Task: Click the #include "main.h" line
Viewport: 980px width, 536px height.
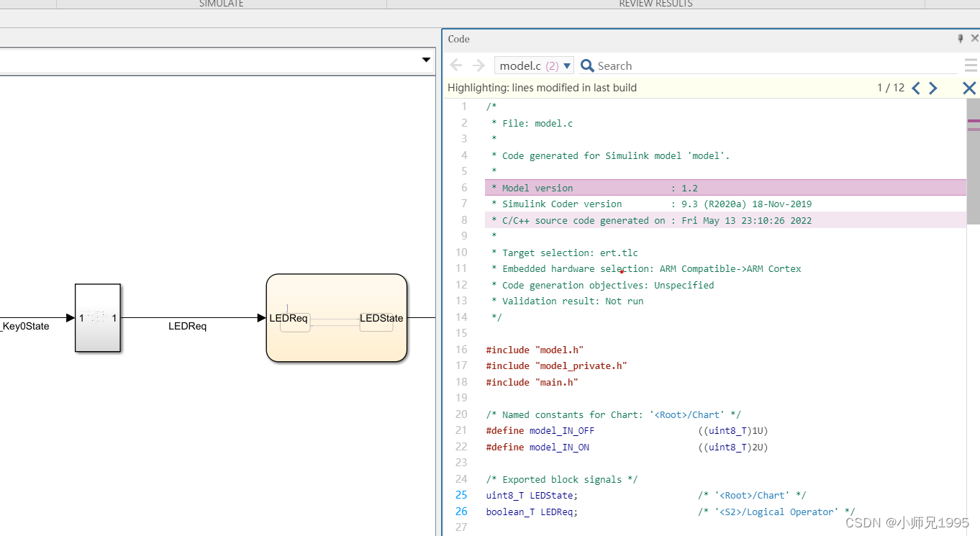Action: (x=532, y=382)
